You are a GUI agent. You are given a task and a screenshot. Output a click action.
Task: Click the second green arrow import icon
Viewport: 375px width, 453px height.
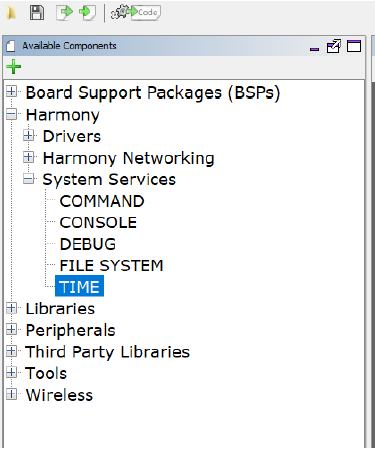coord(87,13)
